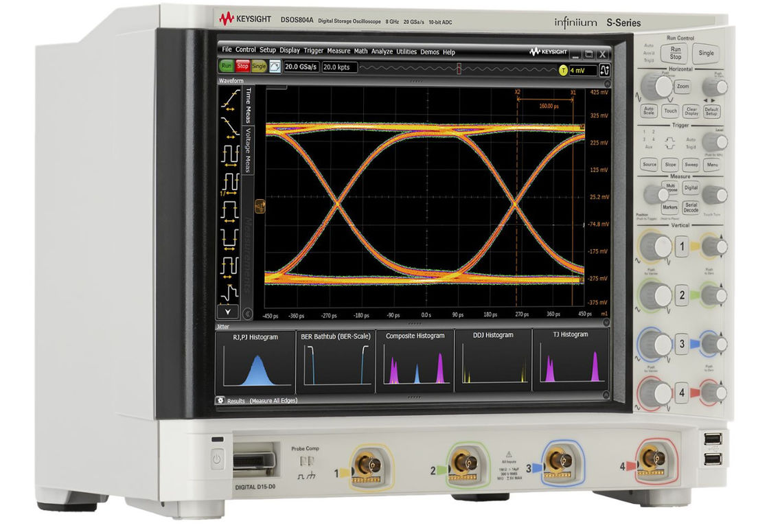This screenshot has width=769, height=532.
Task: Click the 20.0 GSa/s sample rate field
Action: click(301, 67)
